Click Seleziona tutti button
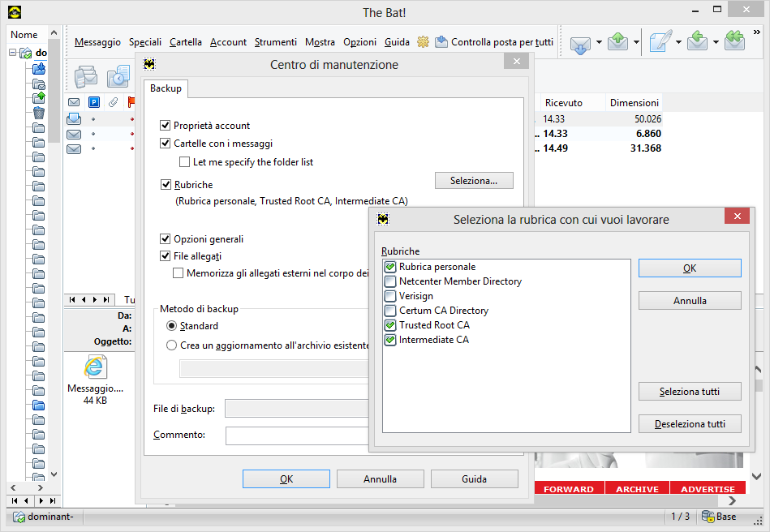Screen dimensions: 770x532 pyautogui.click(x=690, y=392)
